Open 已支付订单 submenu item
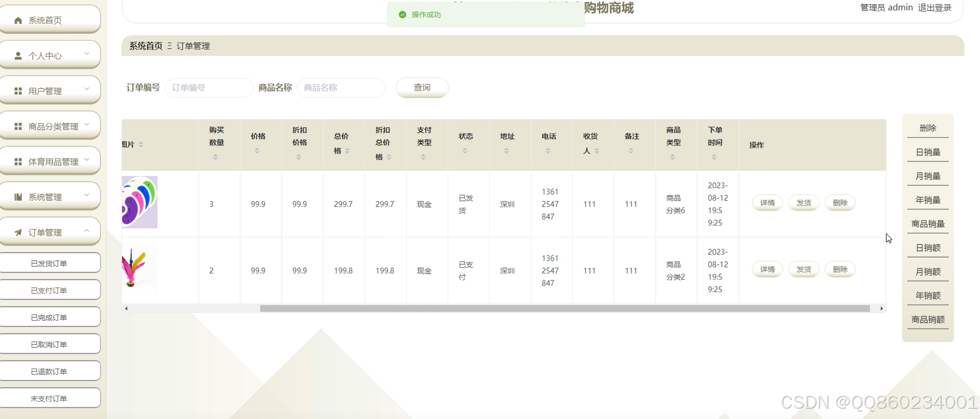 [49, 290]
